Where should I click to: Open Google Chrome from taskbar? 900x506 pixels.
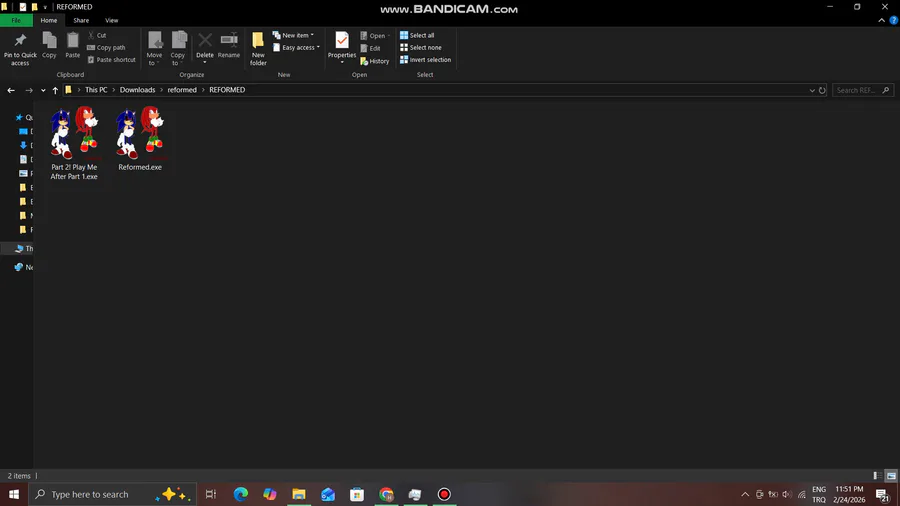tap(386, 494)
